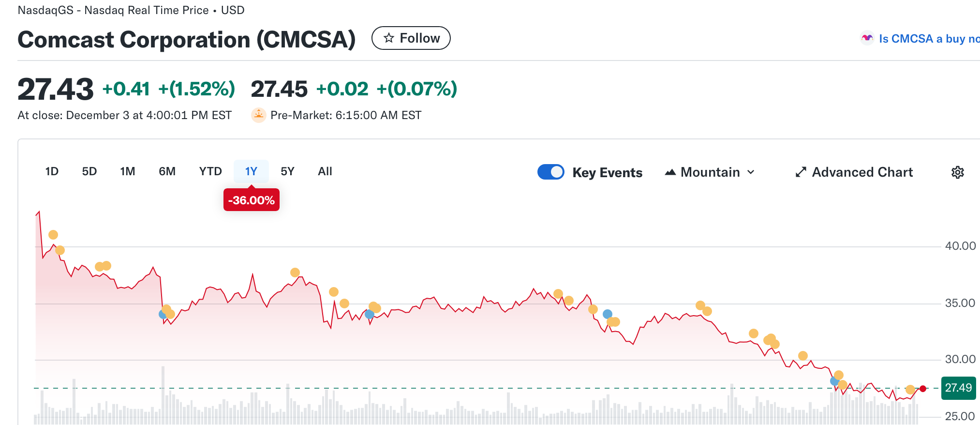Select the 6M chart range

click(167, 171)
